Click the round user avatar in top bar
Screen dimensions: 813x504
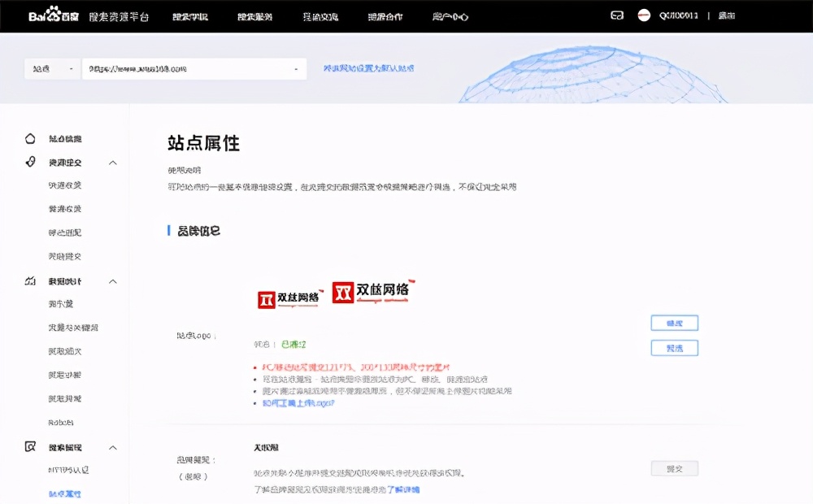644,14
